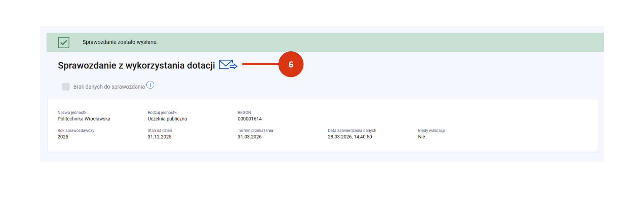Click the Nazwa jednostki field label

pos(72,113)
